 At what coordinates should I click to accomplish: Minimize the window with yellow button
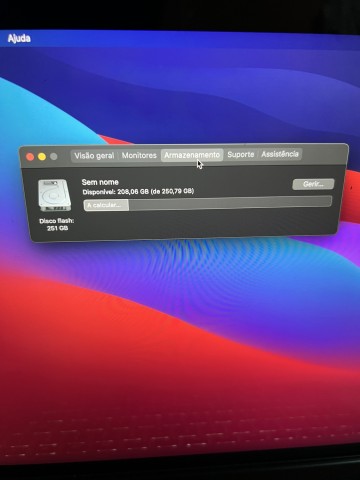(42, 157)
